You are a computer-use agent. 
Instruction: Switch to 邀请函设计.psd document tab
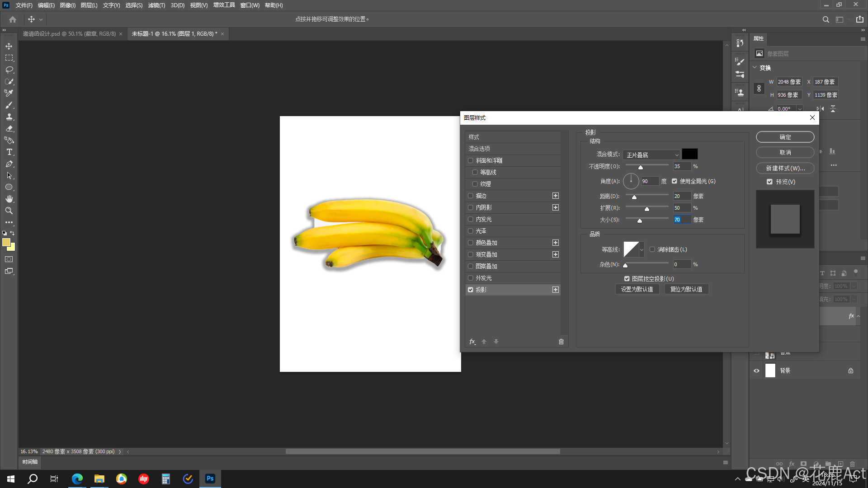pyautogui.click(x=69, y=34)
